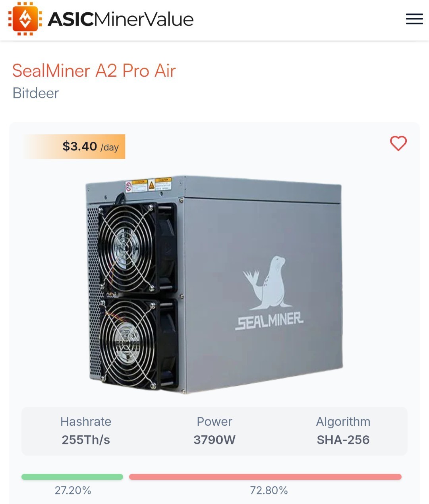
Task: Click the $3.40 /day profit badge
Action: pos(74,147)
